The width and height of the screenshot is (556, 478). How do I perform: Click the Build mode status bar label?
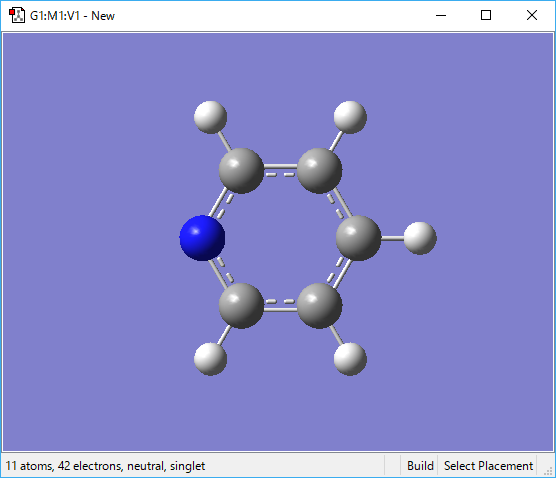pos(420,466)
